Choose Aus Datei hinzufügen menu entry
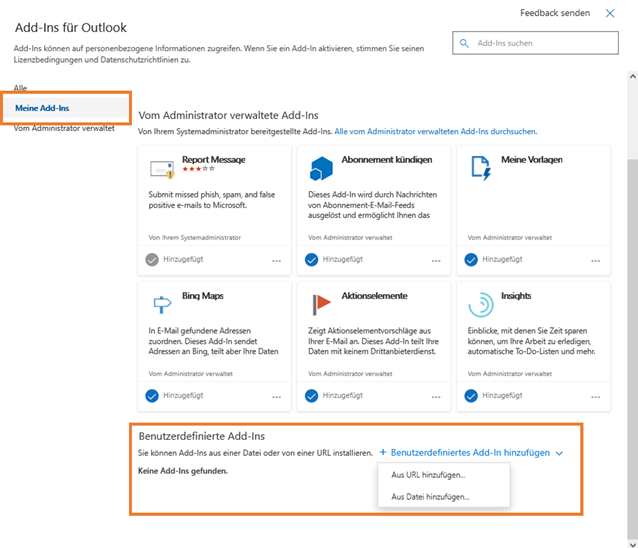The width and height of the screenshot is (638, 548). (x=430, y=497)
